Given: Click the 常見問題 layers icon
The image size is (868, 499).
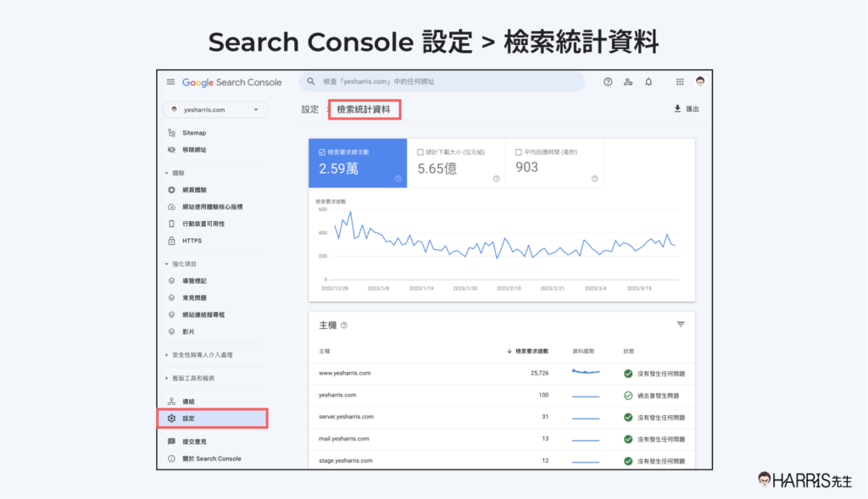Looking at the screenshot, I should coord(171,297).
